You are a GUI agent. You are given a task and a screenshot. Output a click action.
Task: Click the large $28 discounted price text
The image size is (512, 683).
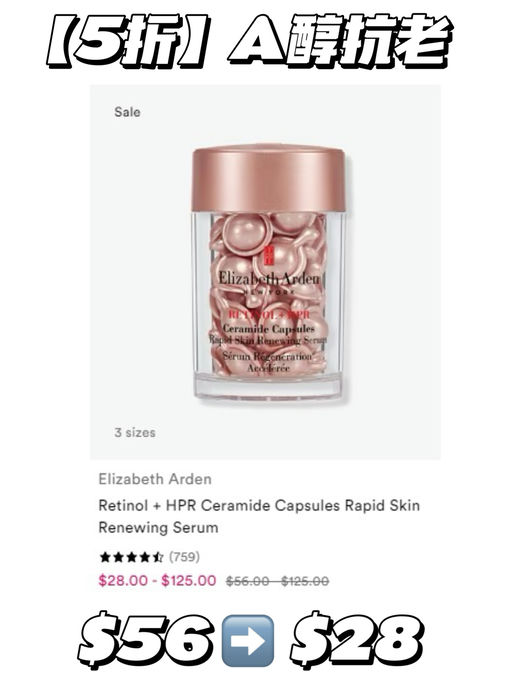point(357,642)
